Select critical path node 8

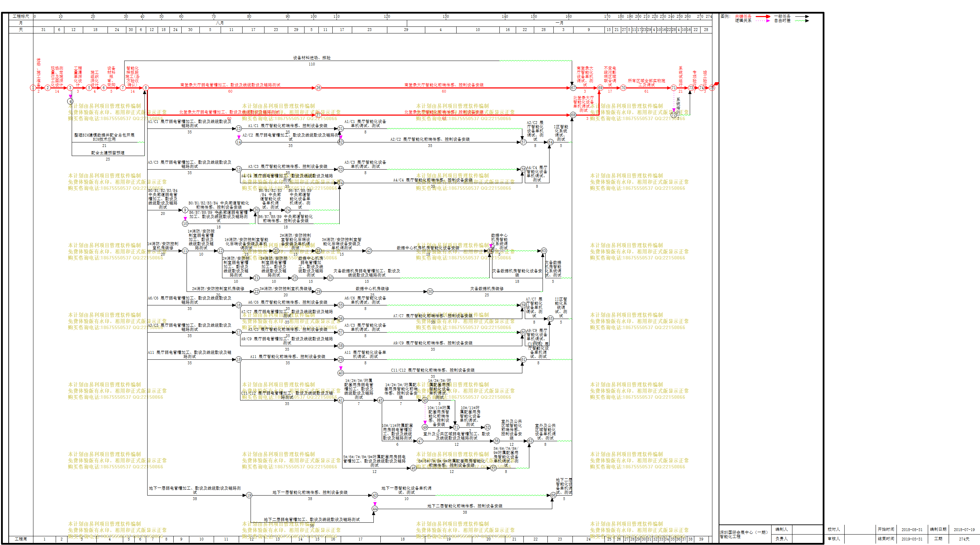coord(145,88)
